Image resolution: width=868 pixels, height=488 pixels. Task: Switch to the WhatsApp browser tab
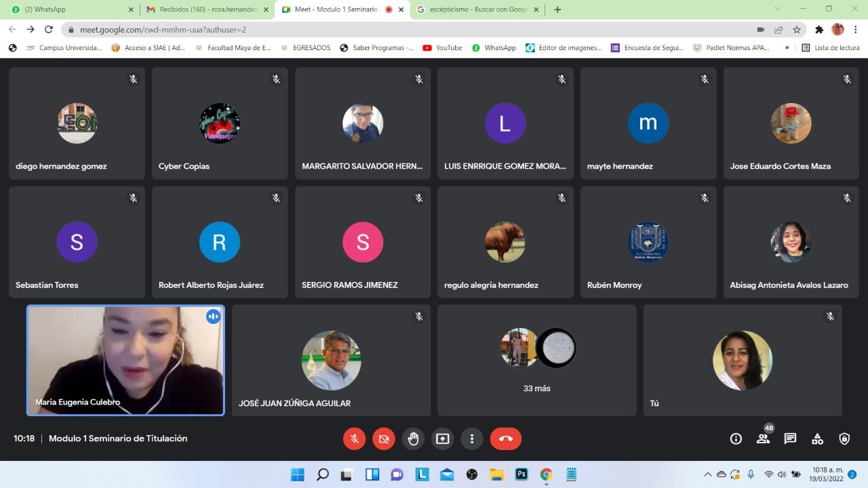tap(71, 9)
